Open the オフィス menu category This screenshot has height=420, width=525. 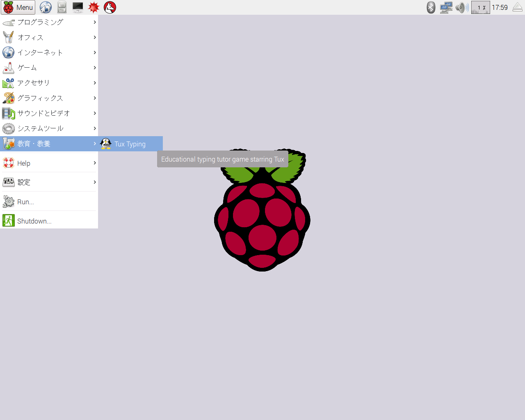[x=49, y=37]
